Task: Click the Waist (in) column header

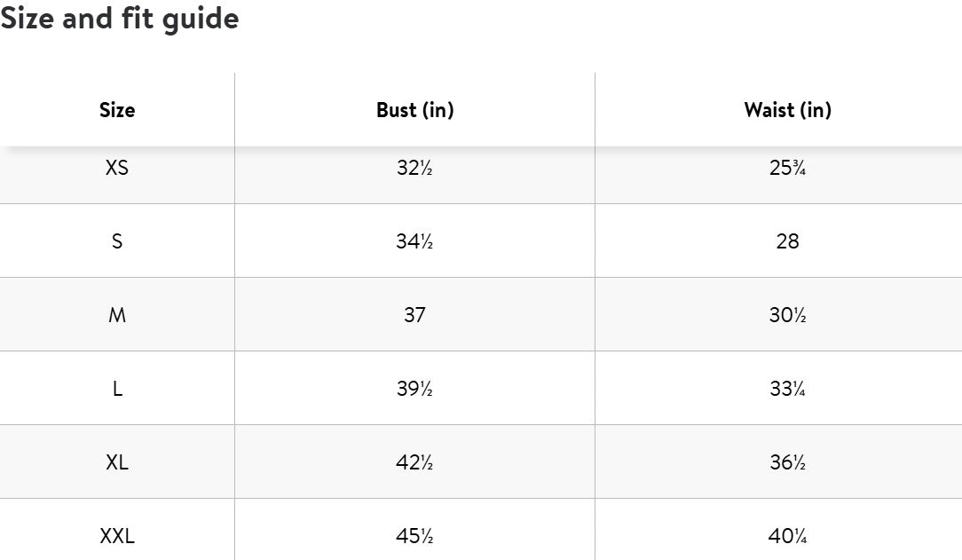Action: coord(787,110)
